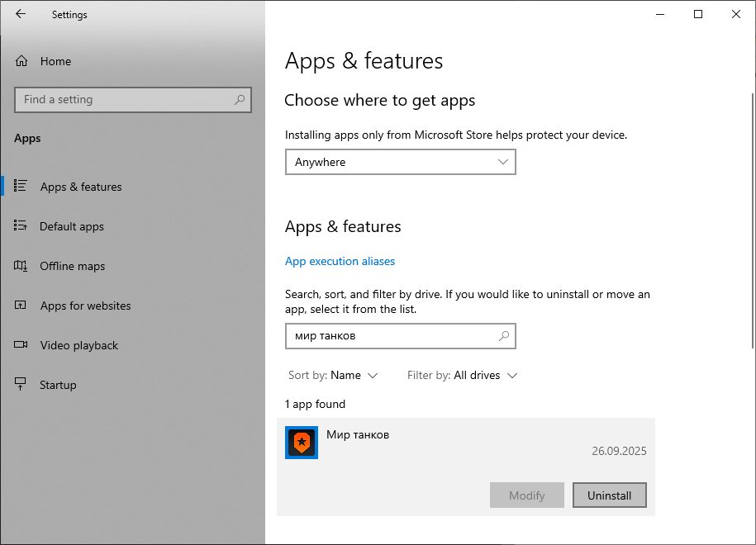Select the Video playback sidebar icon
This screenshot has height=545, width=756.
[21, 344]
